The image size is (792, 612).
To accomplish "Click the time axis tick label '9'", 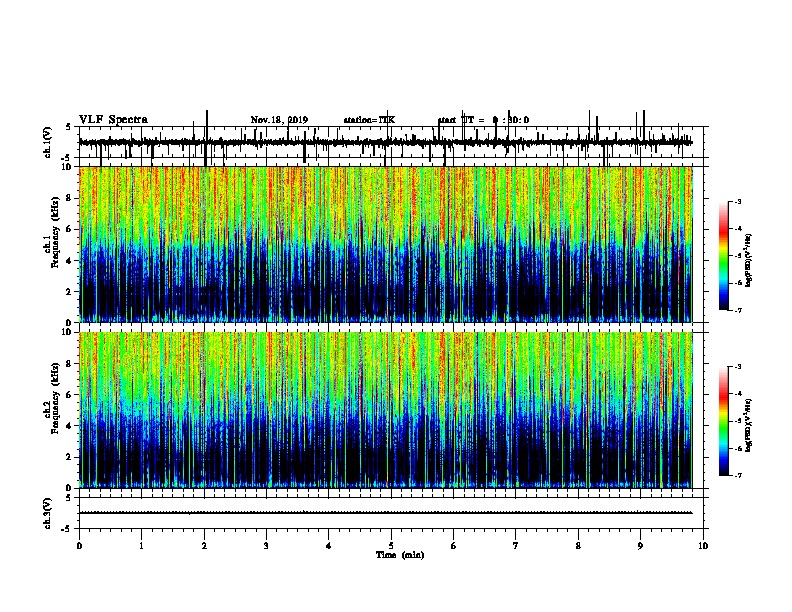I will pos(640,546).
